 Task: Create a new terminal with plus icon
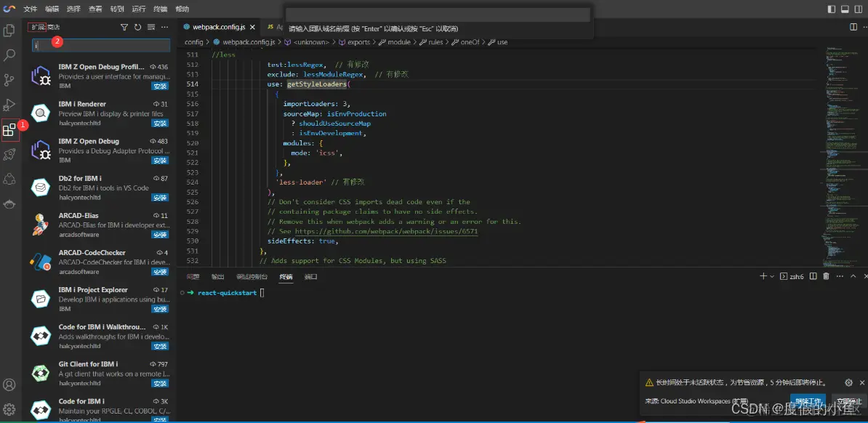763,276
